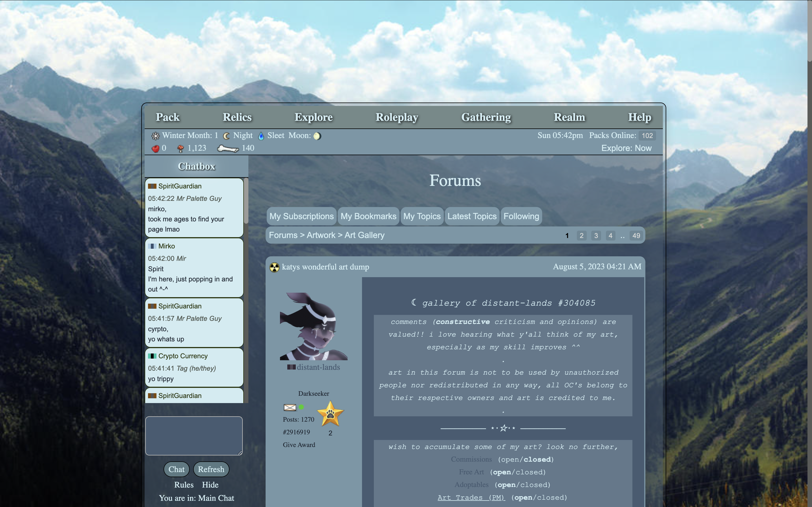Screen dimensions: 812x507
Task: Click the red apple currency icon
Action: 155,148
